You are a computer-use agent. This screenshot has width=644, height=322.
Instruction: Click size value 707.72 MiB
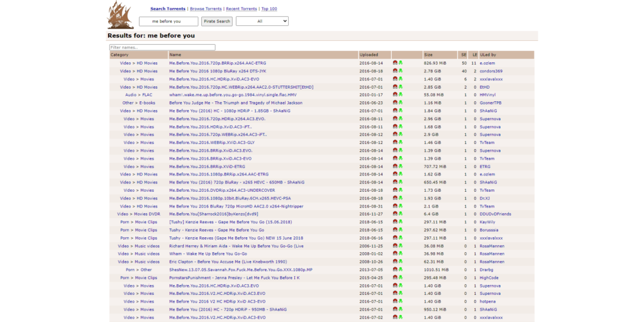[435, 166]
